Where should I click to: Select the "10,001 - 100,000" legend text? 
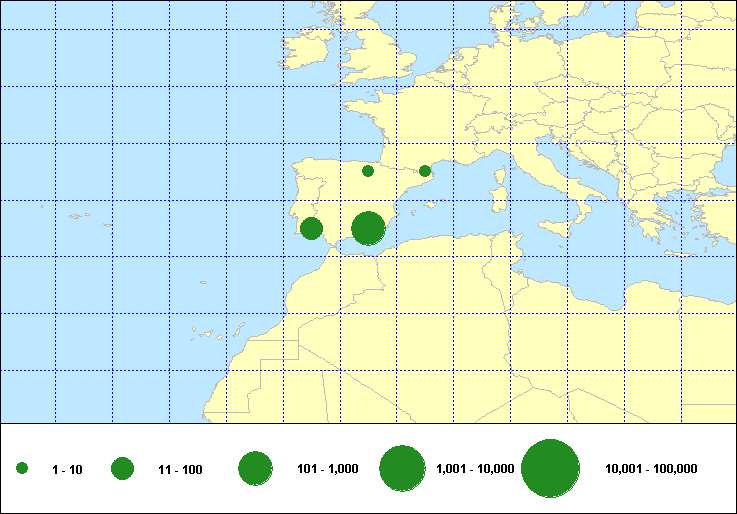[651, 469]
